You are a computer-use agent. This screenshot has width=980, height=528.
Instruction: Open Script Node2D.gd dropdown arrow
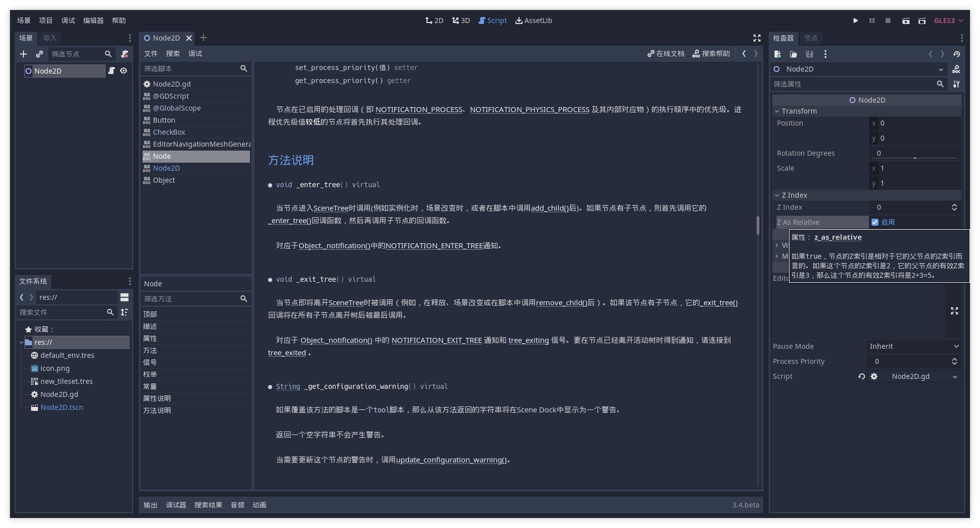point(954,376)
